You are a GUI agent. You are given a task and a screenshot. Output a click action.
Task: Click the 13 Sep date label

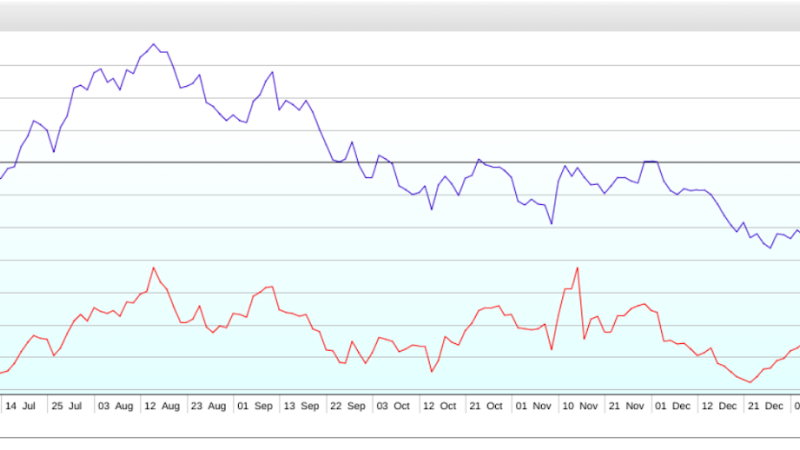(x=300, y=407)
